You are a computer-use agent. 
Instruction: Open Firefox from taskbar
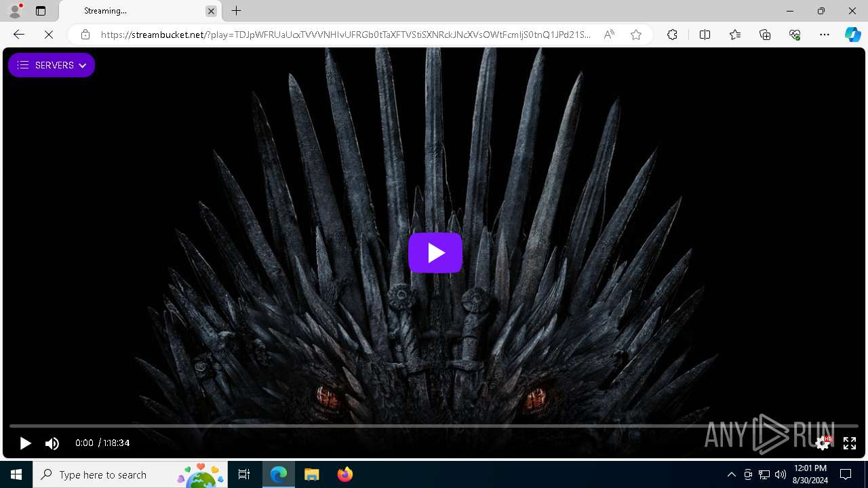point(345,474)
